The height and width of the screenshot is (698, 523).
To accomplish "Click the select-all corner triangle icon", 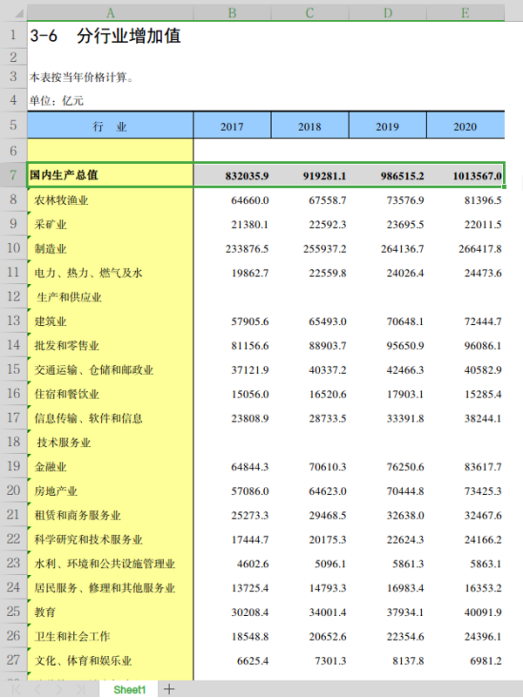I will (x=19, y=14).
